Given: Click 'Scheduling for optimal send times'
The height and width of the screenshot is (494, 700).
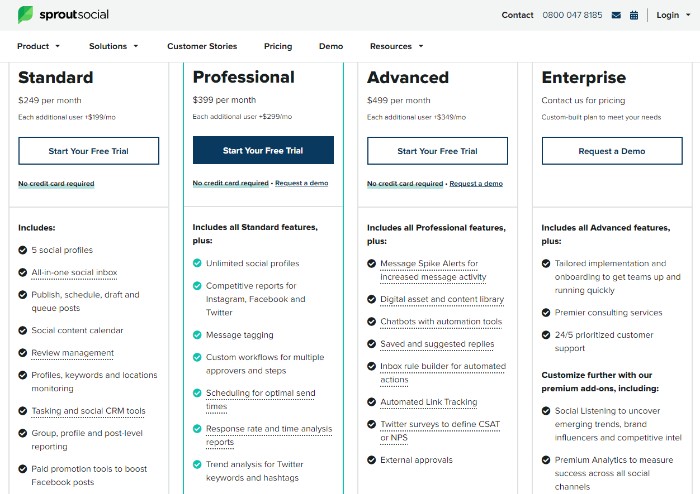Looking at the screenshot, I should point(261,399).
